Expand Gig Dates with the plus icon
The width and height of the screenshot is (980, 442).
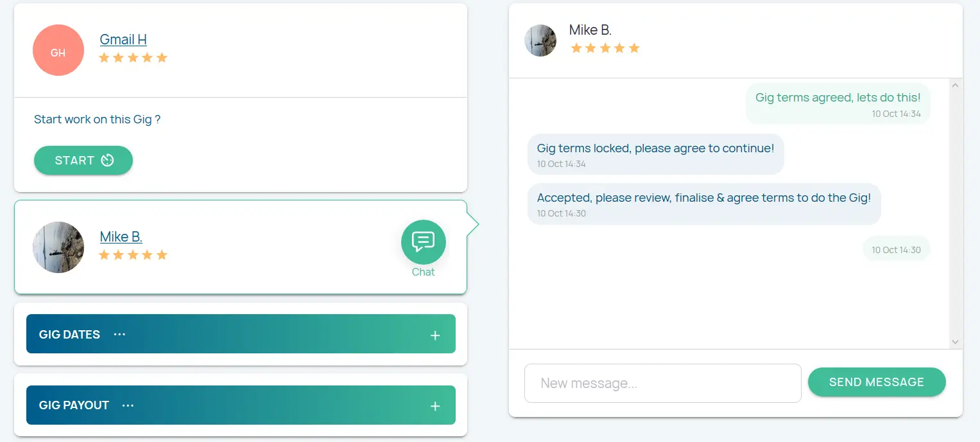(435, 335)
